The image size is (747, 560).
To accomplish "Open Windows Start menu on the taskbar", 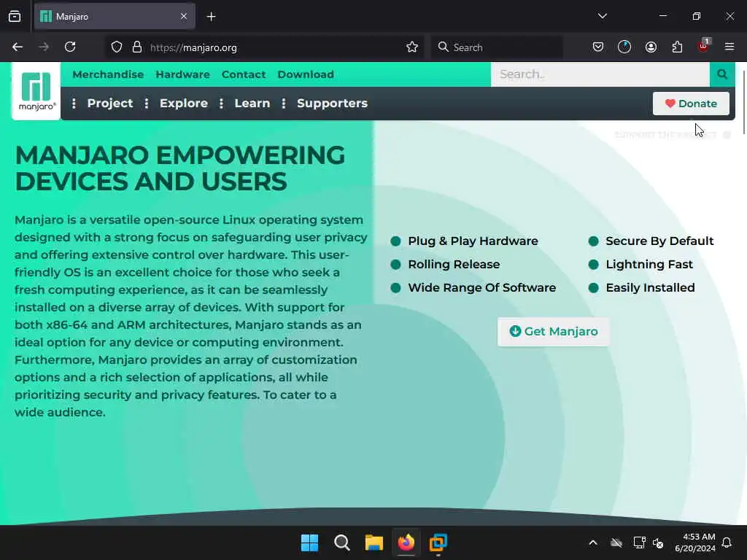I will pos(309,542).
